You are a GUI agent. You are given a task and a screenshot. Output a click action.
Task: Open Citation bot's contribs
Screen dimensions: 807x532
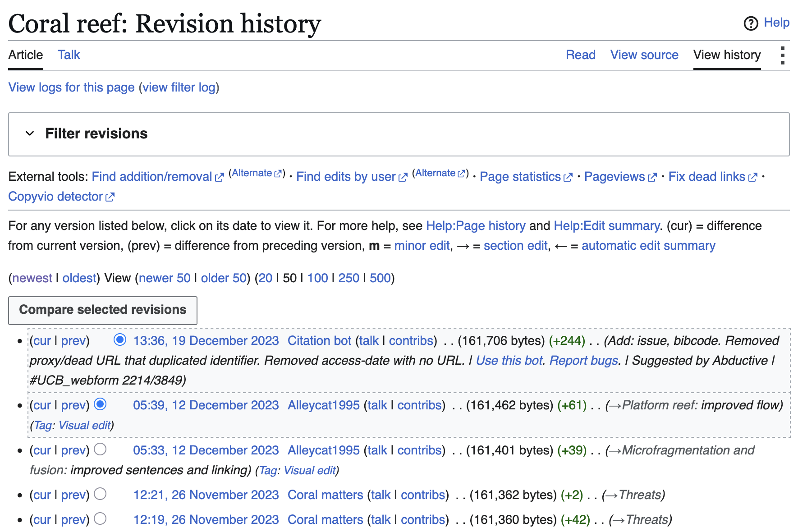pos(411,341)
